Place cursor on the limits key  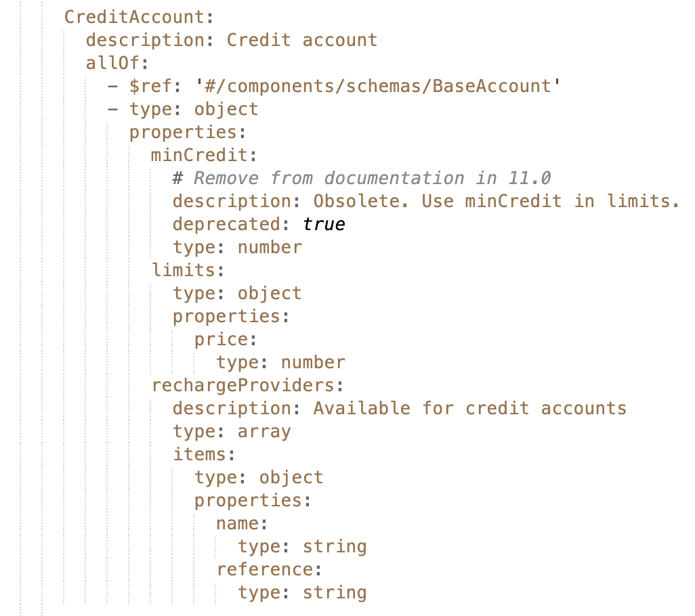tap(183, 270)
